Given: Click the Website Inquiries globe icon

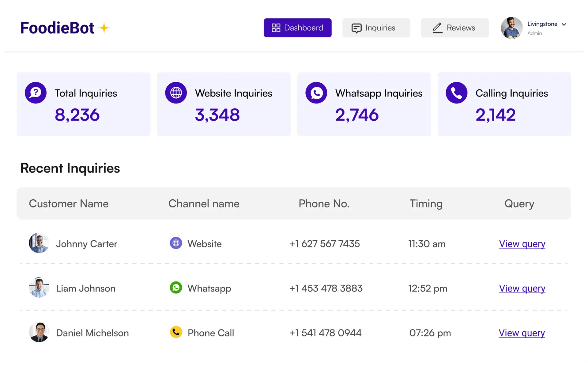Looking at the screenshot, I should (x=176, y=93).
